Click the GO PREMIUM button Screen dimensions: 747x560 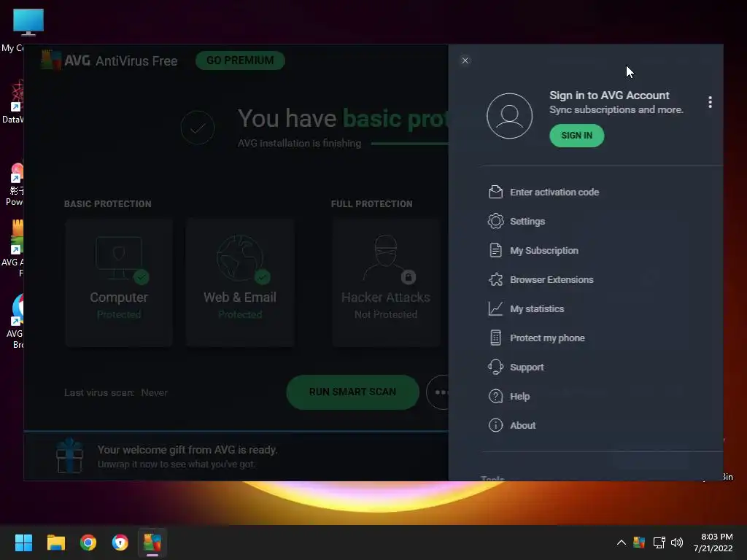(x=240, y=61)
